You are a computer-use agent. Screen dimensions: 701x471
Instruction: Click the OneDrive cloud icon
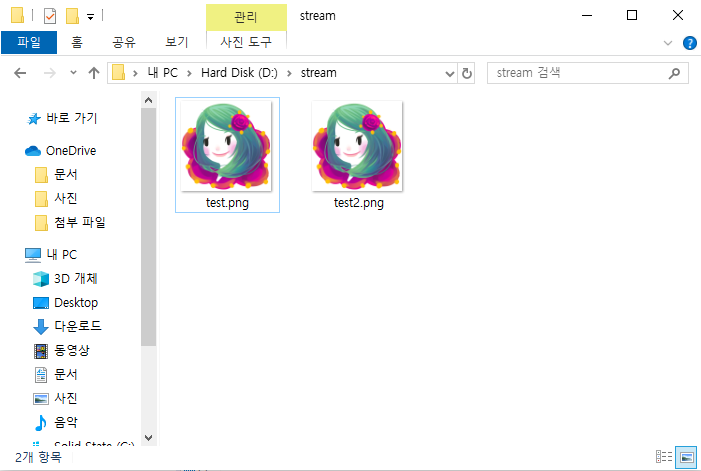[x=33, y=151]
